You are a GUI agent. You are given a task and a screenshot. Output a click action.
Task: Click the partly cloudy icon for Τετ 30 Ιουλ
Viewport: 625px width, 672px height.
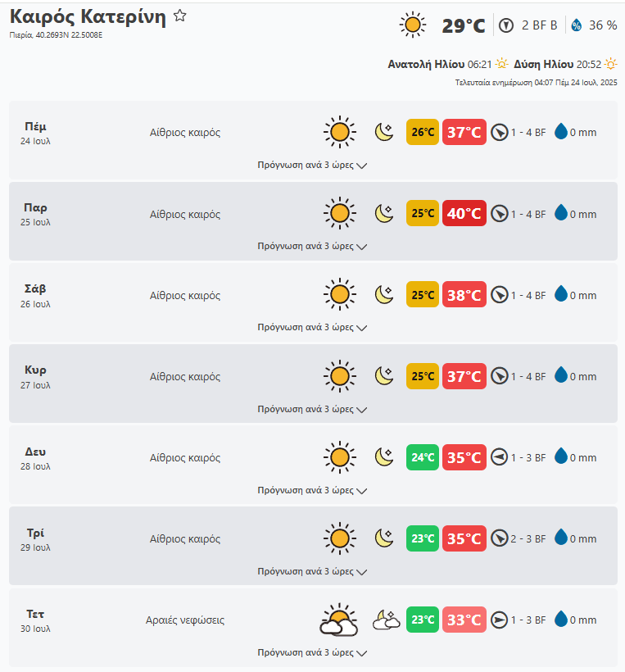click(x=338, y=620)
